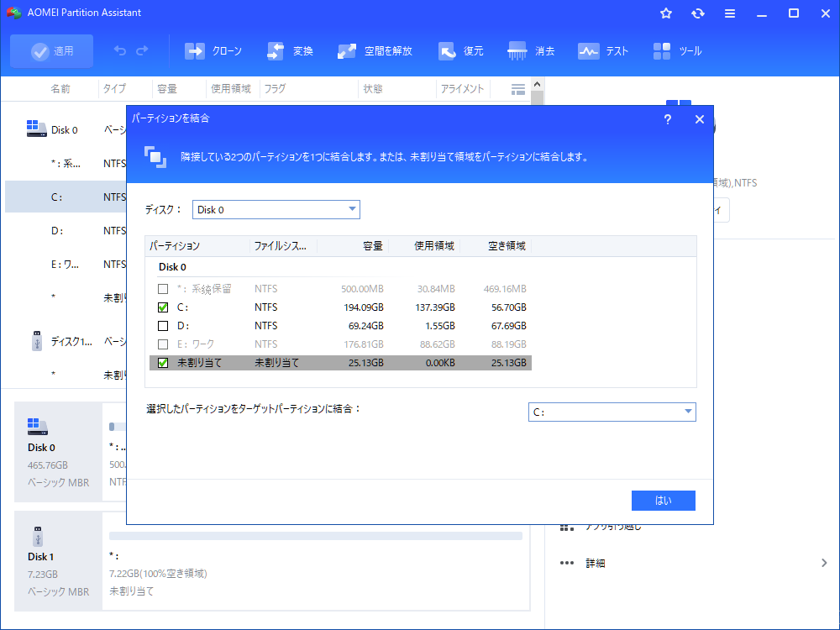Open the hamburger menu in title bar
840x630 pixels.
(x=730, y=13)
